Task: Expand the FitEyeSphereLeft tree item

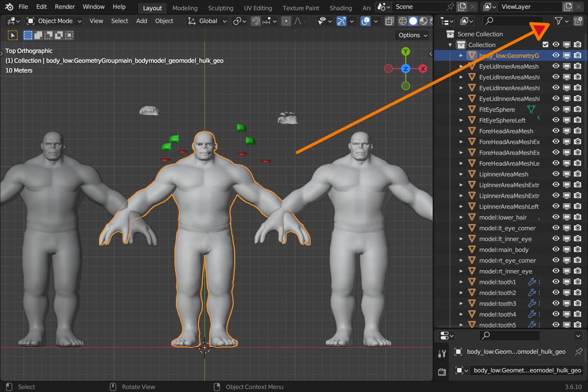Action: coord(461,120)
